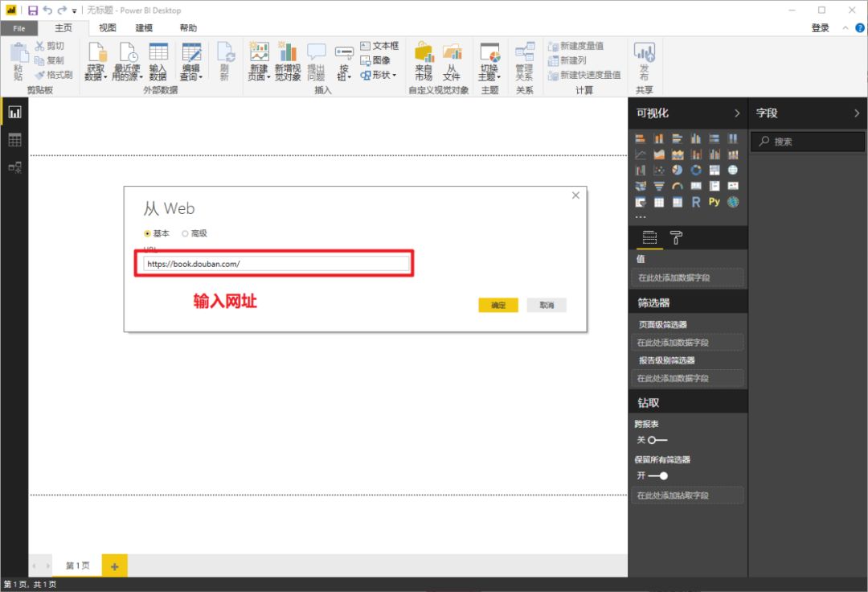Select the scatter chart visual
Screen dimensions: 868x592
tap(659, 170)
